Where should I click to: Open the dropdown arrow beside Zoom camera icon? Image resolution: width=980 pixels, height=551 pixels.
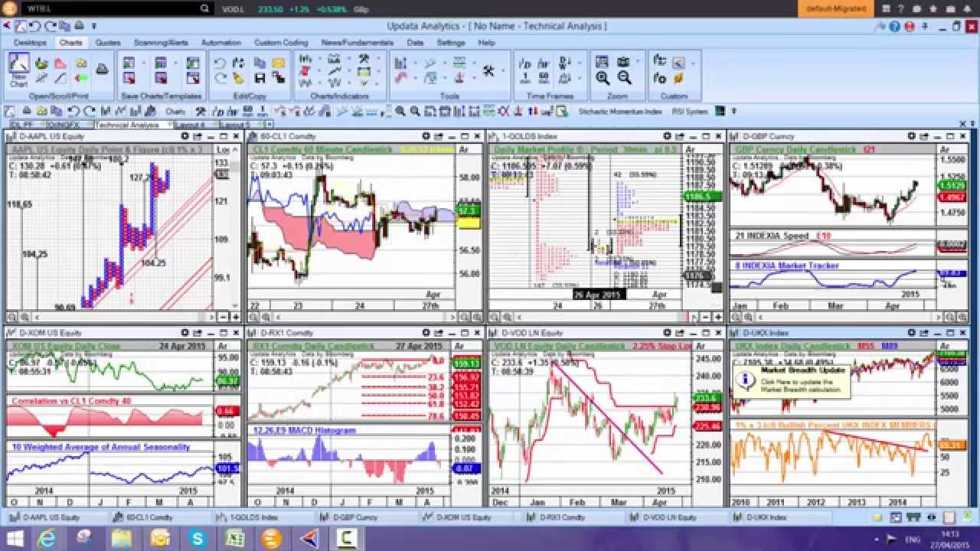click(636, 63)
